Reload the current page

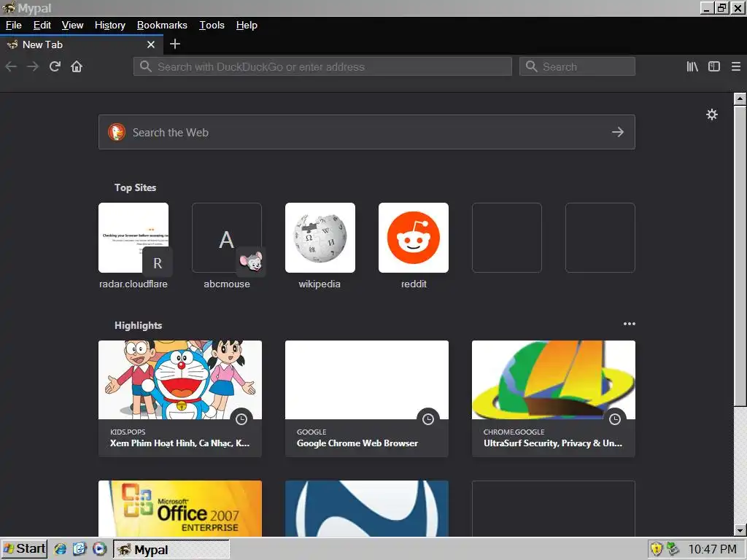(x=55, y=66)
